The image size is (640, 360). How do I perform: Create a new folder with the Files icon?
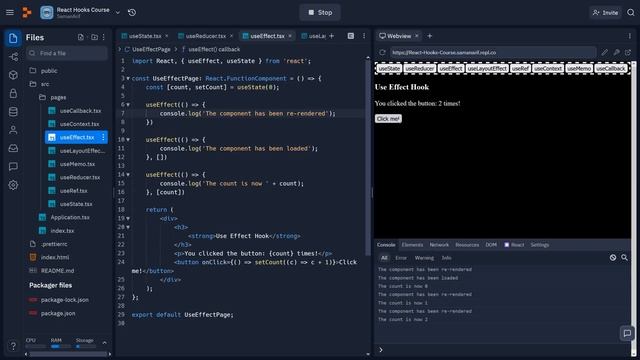pos(94,37)
